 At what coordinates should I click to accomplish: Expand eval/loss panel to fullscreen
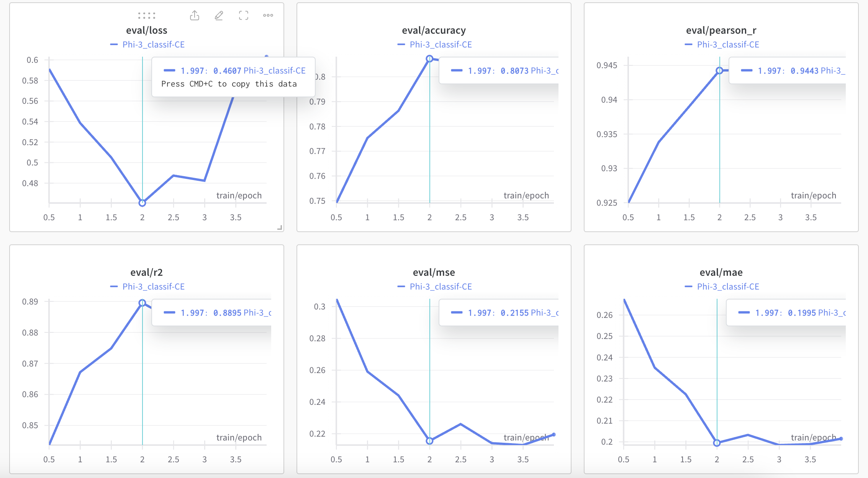(244, 15)
